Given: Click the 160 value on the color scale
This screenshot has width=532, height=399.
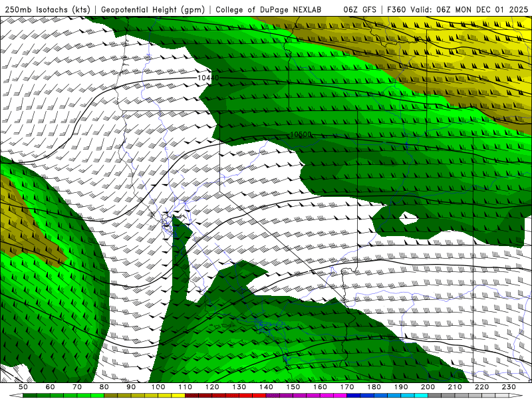Looking at the screenshot, I should (x=320, y=387).
